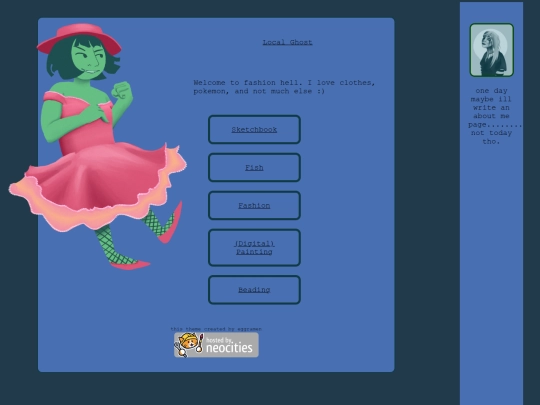Screen dimensions: 540x405
Task: Click the sidebar portrait avatar image
Action: (491, 50)
